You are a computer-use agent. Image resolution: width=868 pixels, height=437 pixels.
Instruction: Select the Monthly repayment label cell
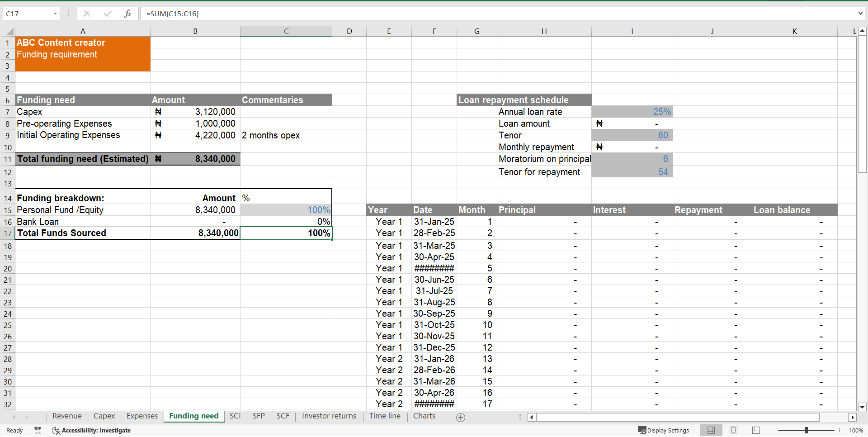[x=544, y=147]
